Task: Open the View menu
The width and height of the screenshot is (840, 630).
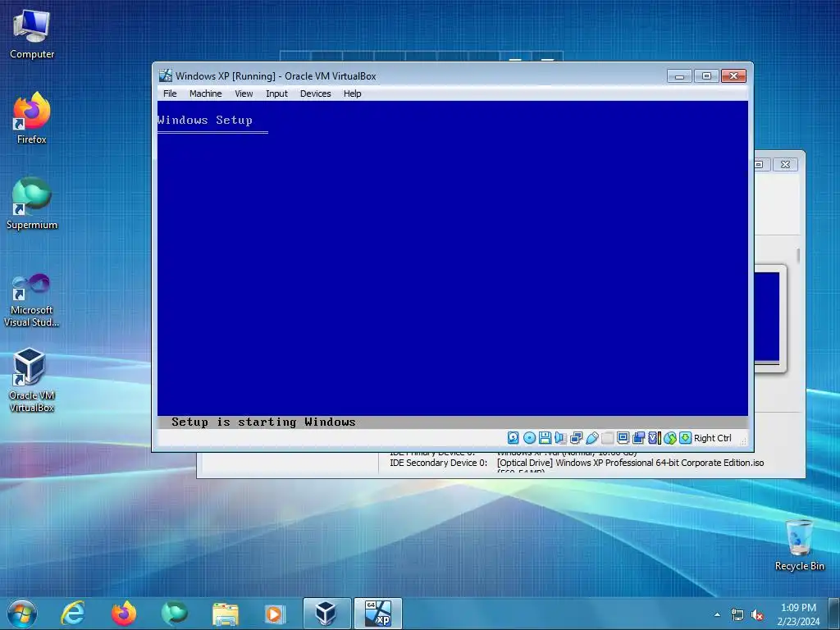Action: pyautogui.click(x=244, y=94)
